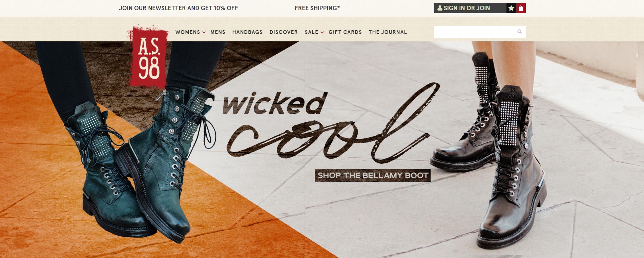644x258 pixels.
Task: Select the Sale menu item
Action: [311, 32]
